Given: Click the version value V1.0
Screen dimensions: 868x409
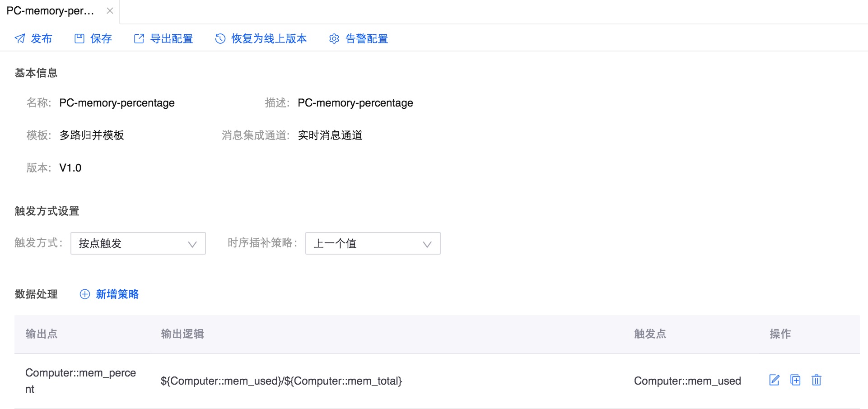Looking at the screenshot, I should coord(70,168).
